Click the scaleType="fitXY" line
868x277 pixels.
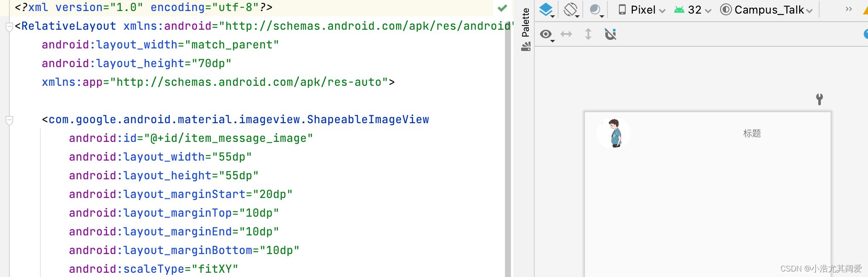click(x=153, y=269)
